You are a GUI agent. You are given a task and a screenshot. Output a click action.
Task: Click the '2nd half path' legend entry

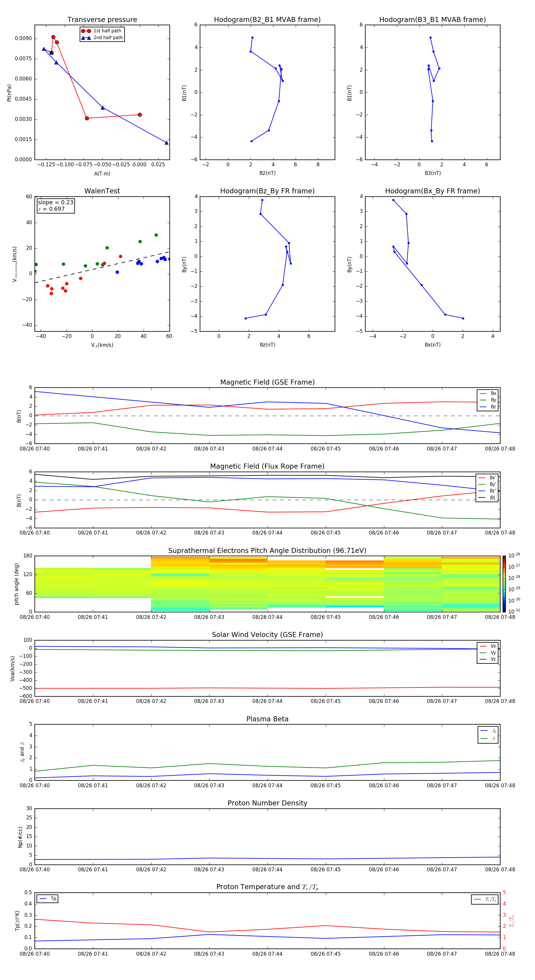[102, 38]
